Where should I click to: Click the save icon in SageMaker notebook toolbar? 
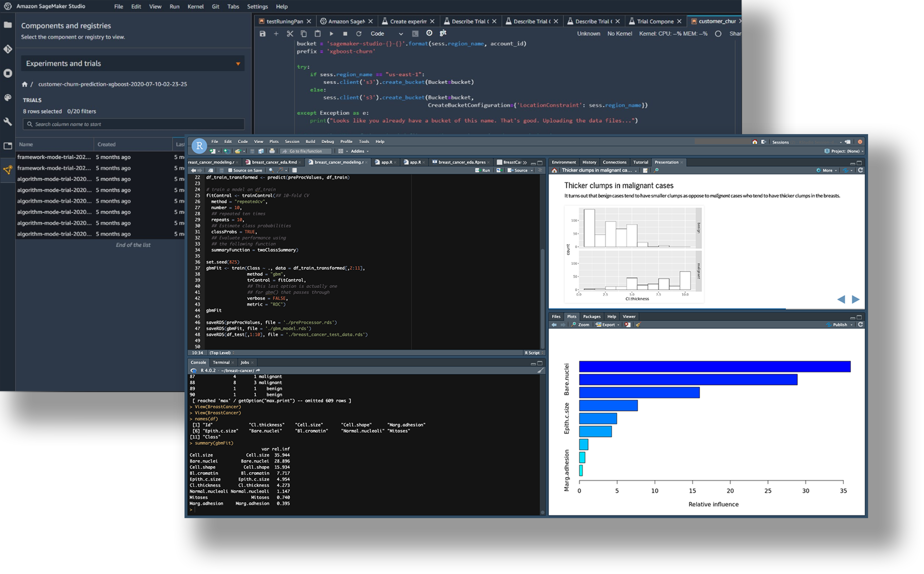(263, 34)
